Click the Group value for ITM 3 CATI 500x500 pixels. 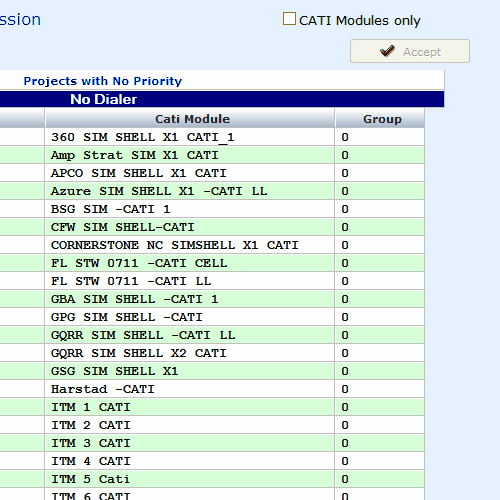click(345, 443)
